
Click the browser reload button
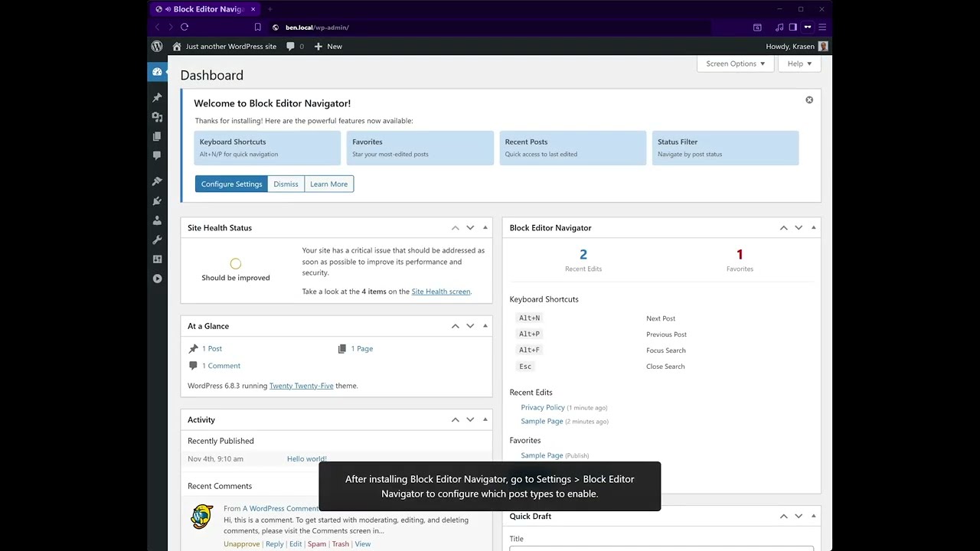[185, 27]
